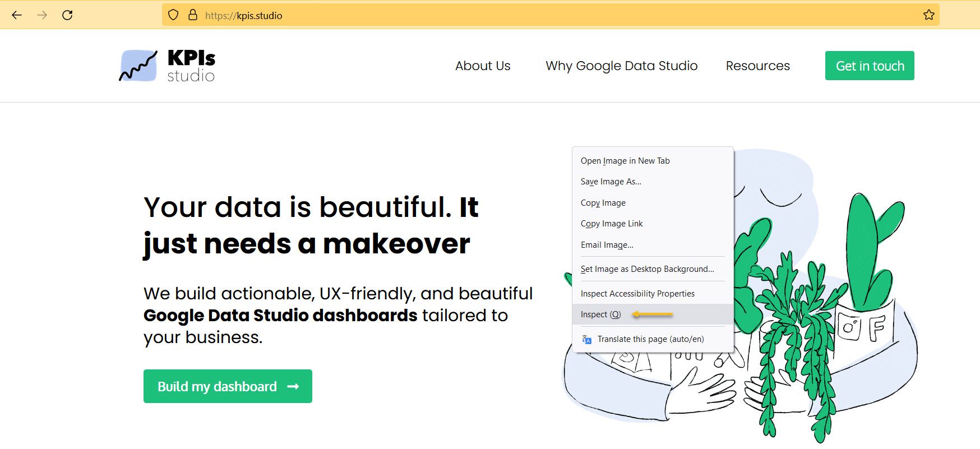Click the translate icon in the context menu
This screenshot has width=980, height=449.
click(586, 339)
